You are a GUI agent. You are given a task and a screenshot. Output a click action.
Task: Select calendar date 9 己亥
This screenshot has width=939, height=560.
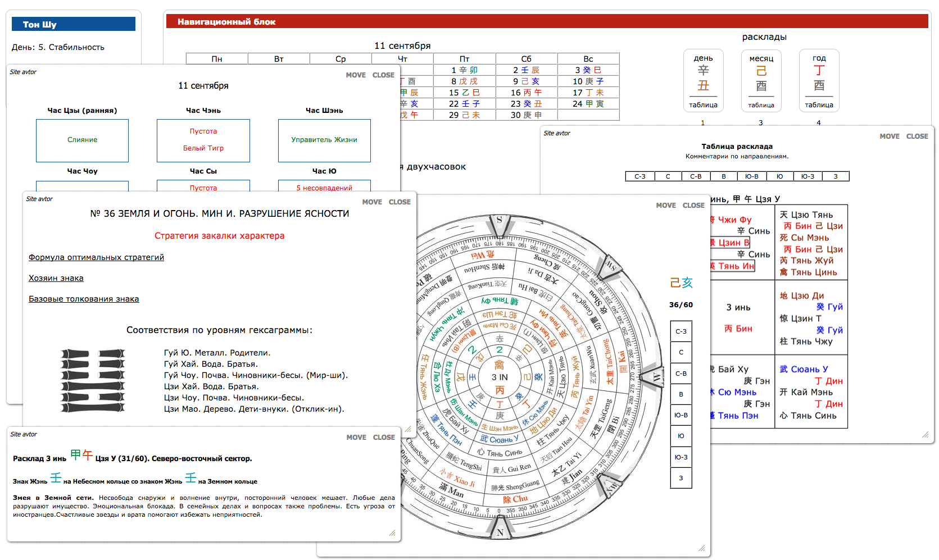coord(526,81)
